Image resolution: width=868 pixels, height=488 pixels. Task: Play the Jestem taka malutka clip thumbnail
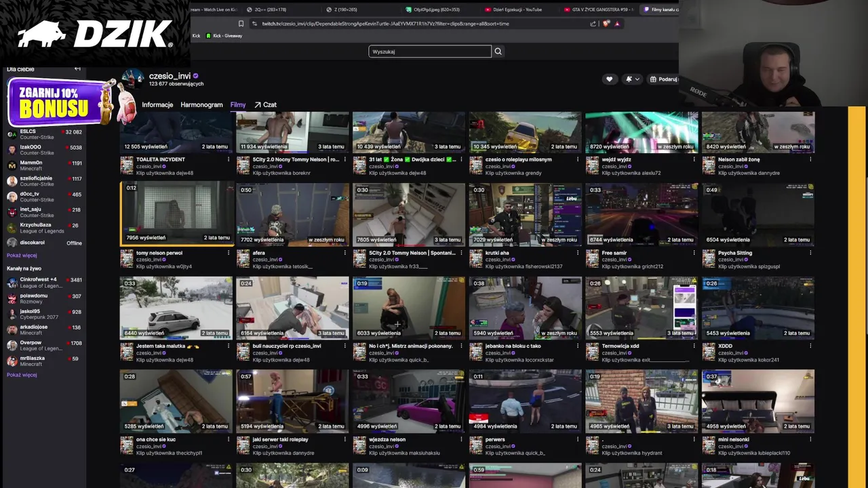point(176,307)
